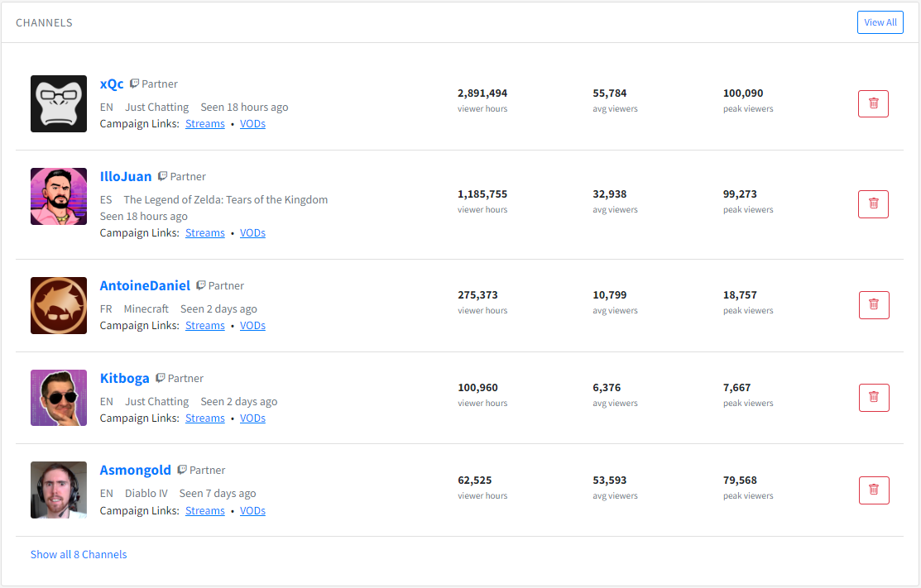Open the AntoineDaniel channel link

[145, 286]
